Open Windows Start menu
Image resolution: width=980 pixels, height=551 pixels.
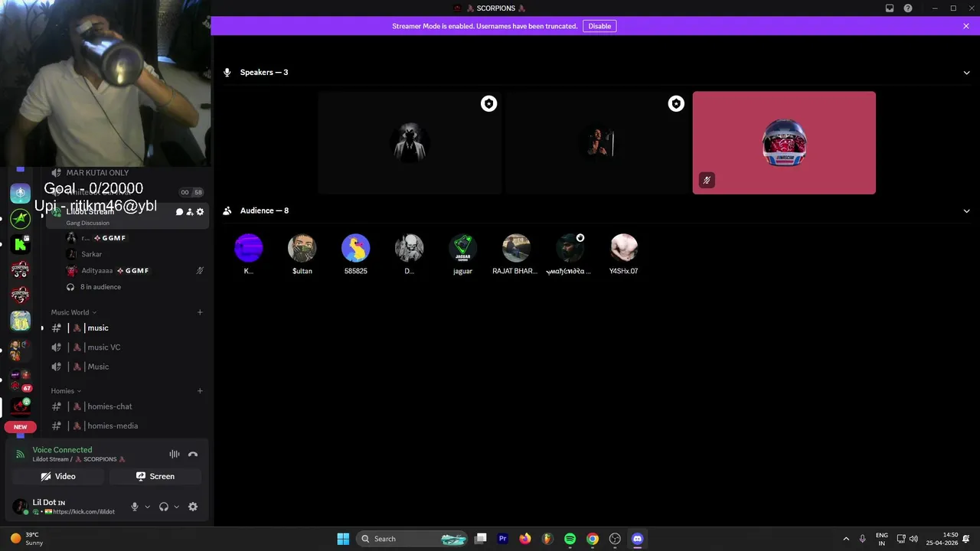tap(343, 539)
